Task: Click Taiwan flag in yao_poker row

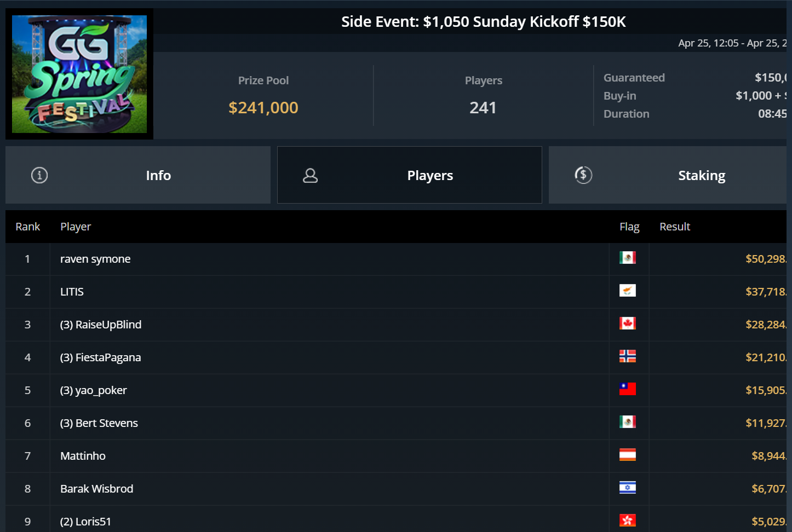Action: pyautogui.click(x=628, y=389)
